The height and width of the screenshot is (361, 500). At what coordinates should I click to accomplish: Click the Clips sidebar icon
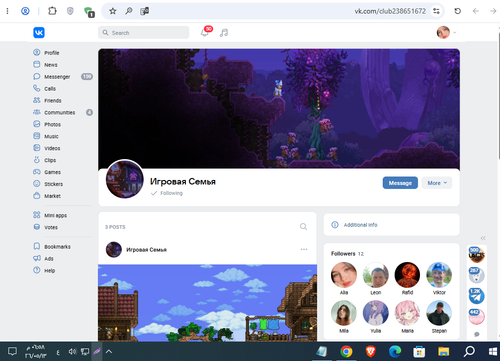tap(37, 160)
